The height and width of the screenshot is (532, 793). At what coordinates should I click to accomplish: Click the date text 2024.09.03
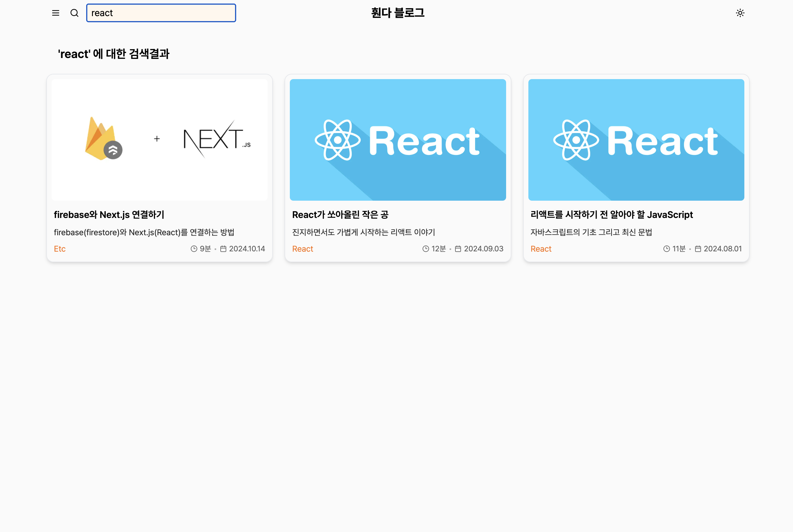point(484,249)
